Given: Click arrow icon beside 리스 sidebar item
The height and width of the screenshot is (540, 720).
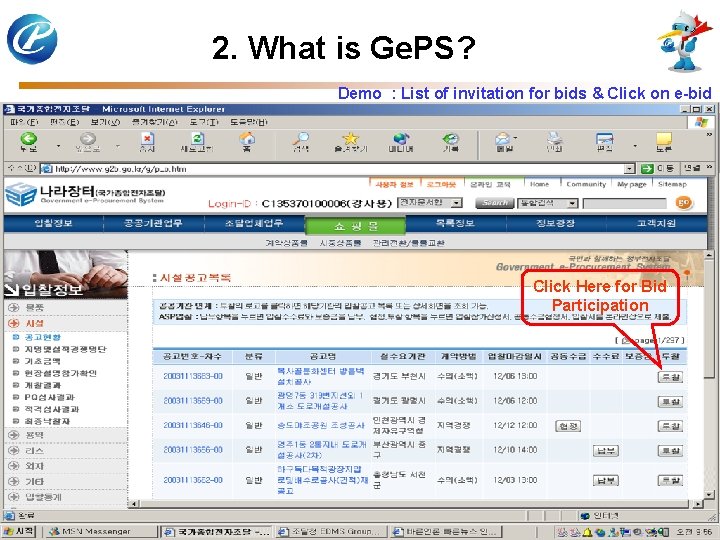Looking at the screenshot, I should [13, 450].
